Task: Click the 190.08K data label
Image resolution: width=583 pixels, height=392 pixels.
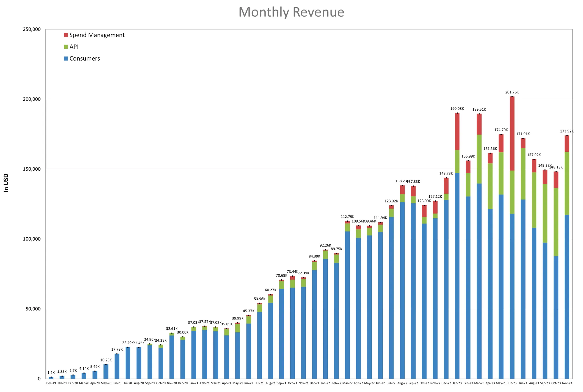Action: click(x=457, y=109)
